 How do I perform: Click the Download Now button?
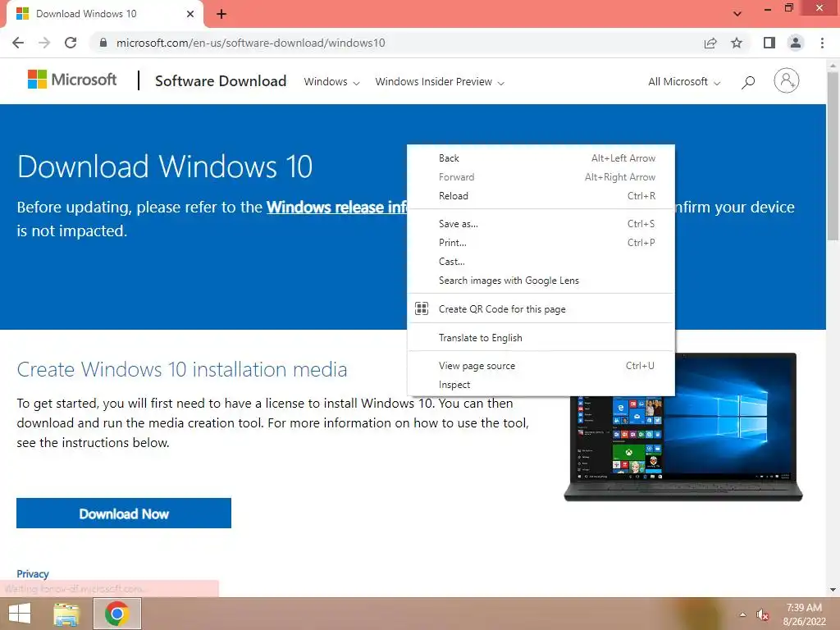124,514
